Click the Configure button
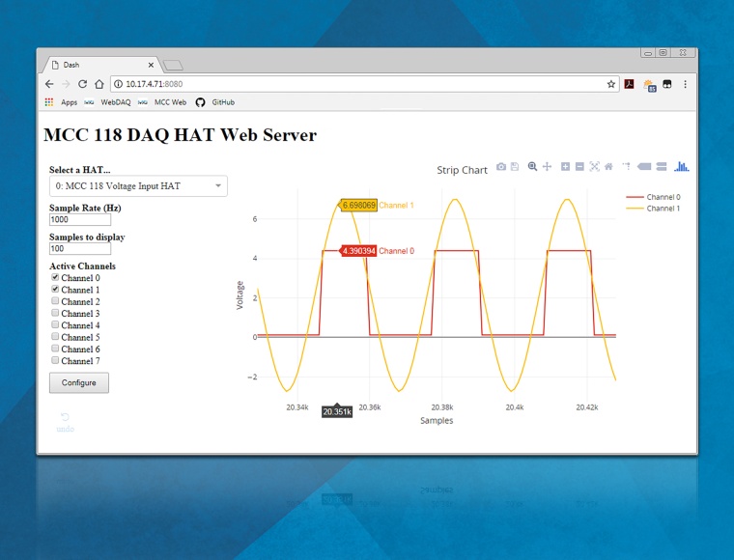This screenshot has width=734, height=560. point(79,382)
